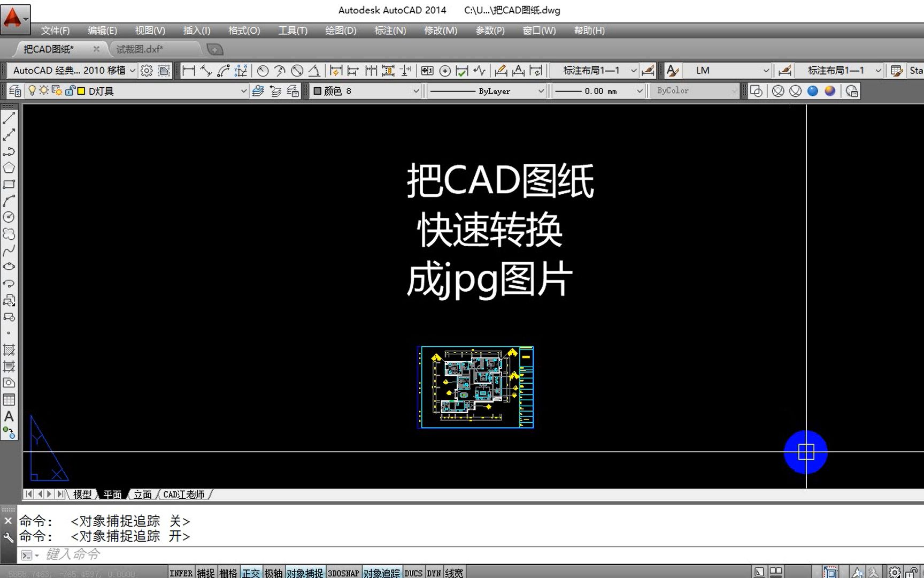
Task: Click the Text Style icon
Action: tap(673, 71)
